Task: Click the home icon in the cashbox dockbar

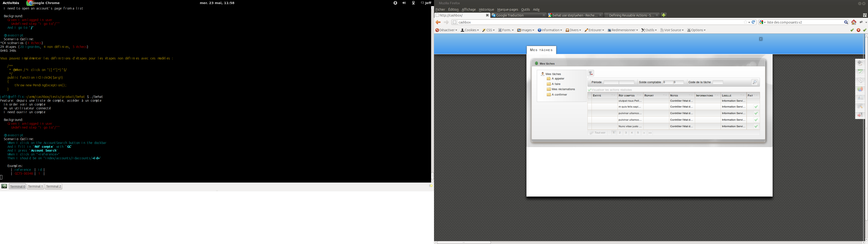Action: coord(860,63)
